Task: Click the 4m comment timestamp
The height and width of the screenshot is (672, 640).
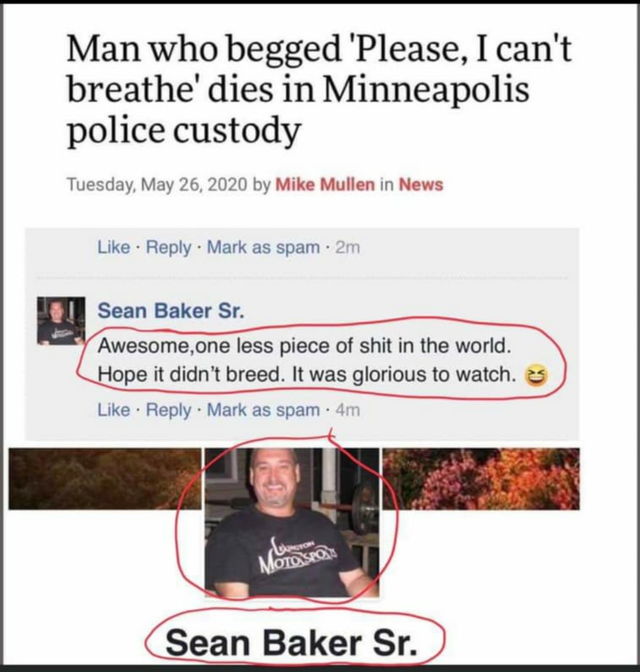Action: point(348,410)
